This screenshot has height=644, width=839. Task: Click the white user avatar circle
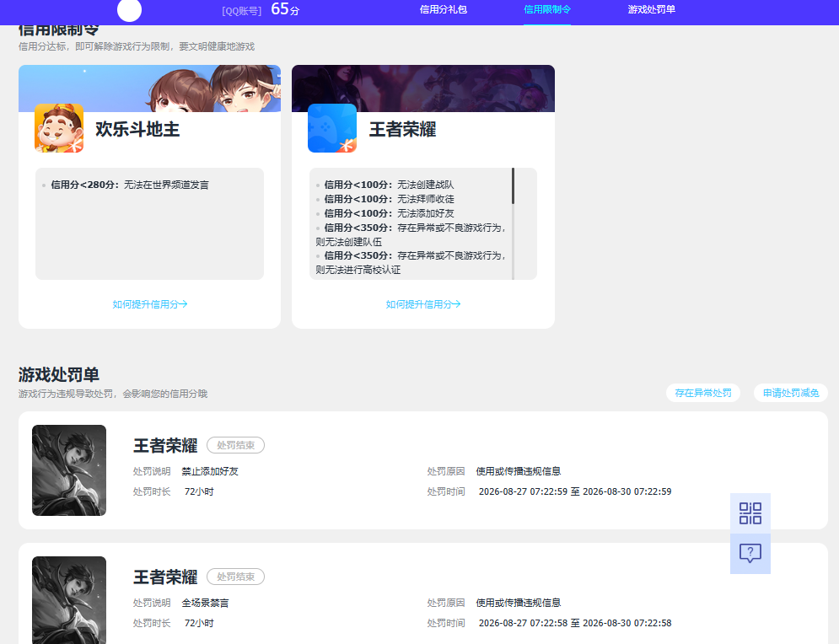129,9
